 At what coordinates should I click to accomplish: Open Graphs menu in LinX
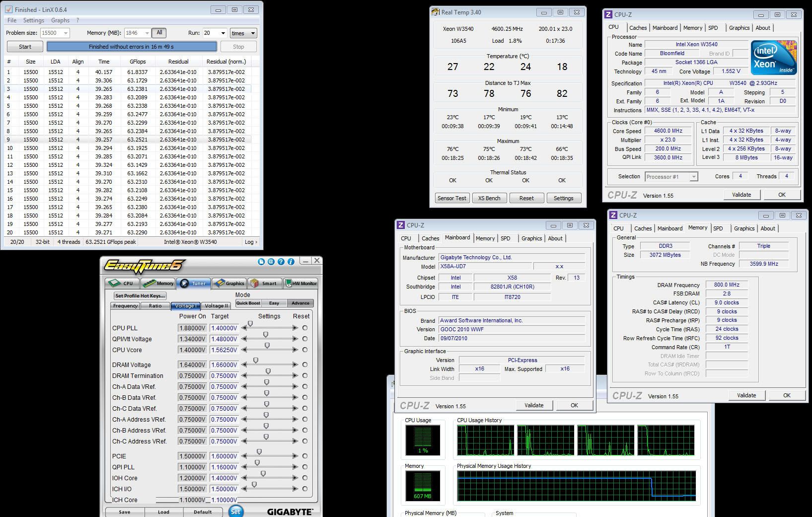[60, 20]
